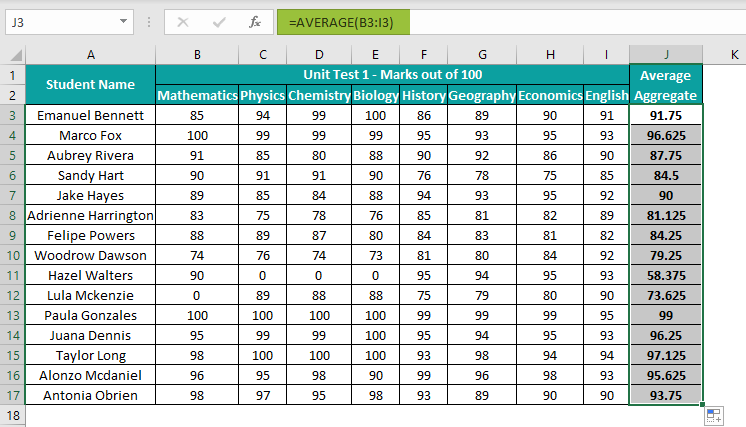Select the Emanuel Bennett name cell

coord(90,115)
